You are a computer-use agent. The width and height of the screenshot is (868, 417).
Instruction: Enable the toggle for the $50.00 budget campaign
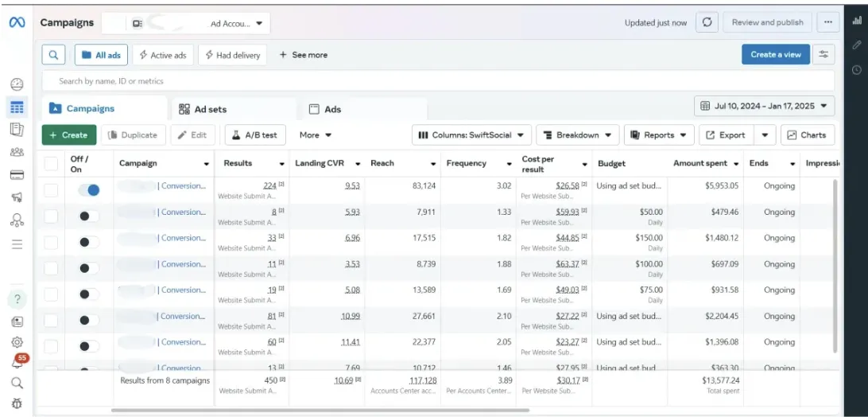pyautogui.click(x=89, y=216)
